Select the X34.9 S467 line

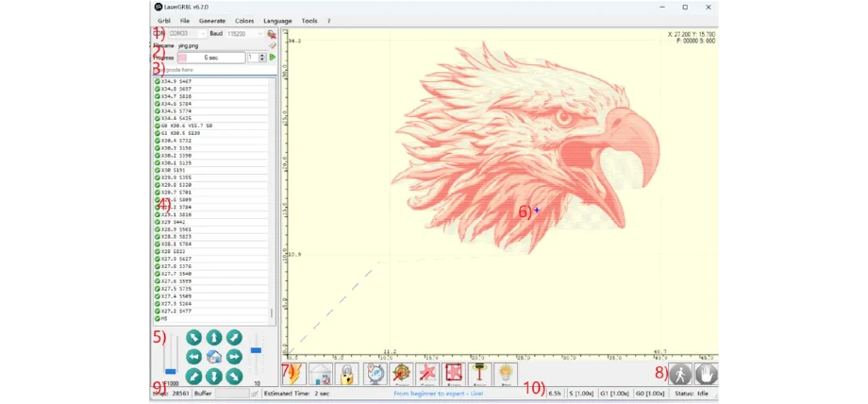coord(211,81)
